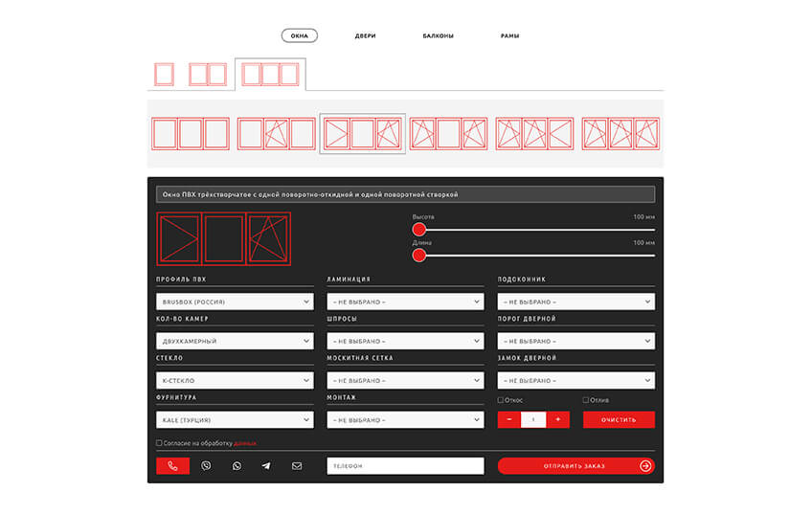
Task: Select the double-pane window type icon
Action: [x=208, y=75]
